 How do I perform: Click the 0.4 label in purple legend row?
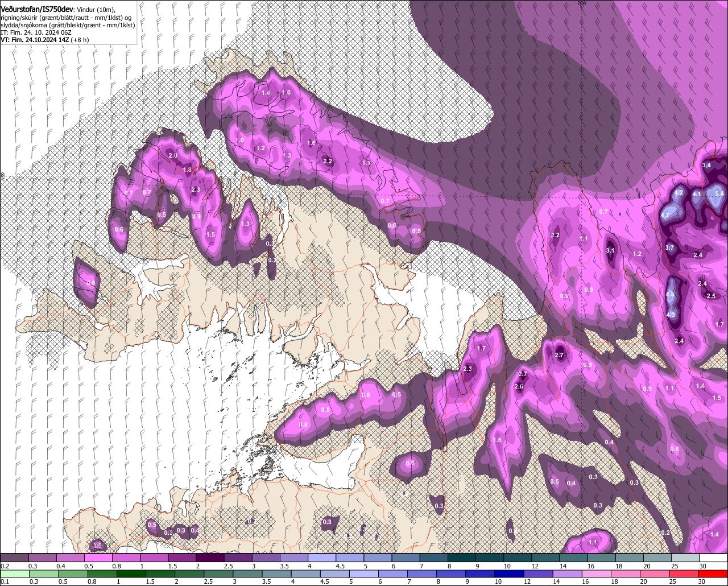[61, 566]
